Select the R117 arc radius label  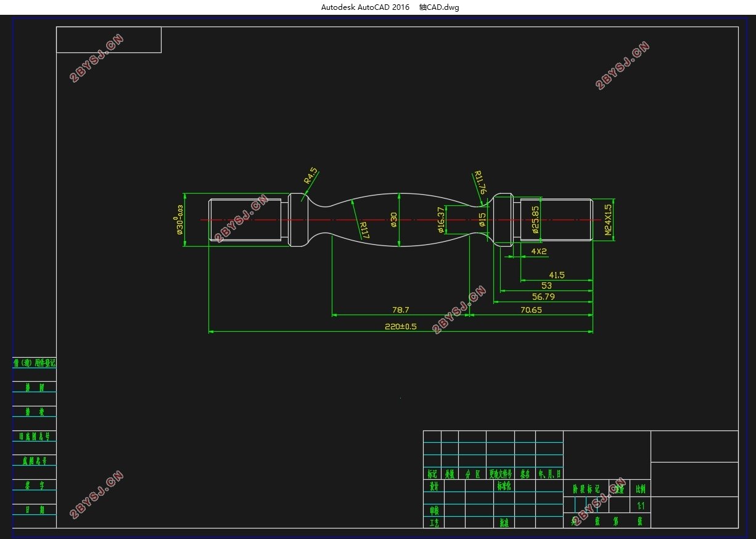[363, 231]
